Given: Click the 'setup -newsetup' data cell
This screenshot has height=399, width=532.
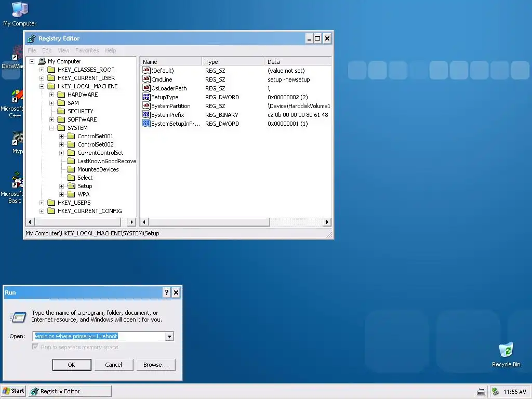Looking at the screenshot, I should [289, 79].
